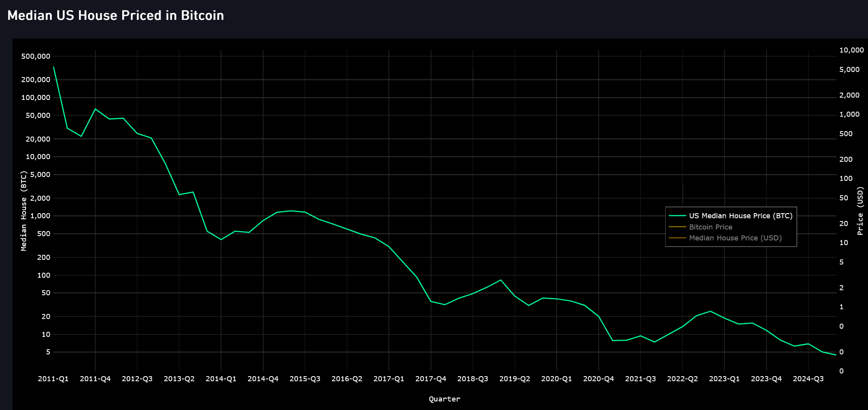The image size is (868, 410).
Task: Click 200 on the Median House (BTC) axis
Action: click(44, 258)
